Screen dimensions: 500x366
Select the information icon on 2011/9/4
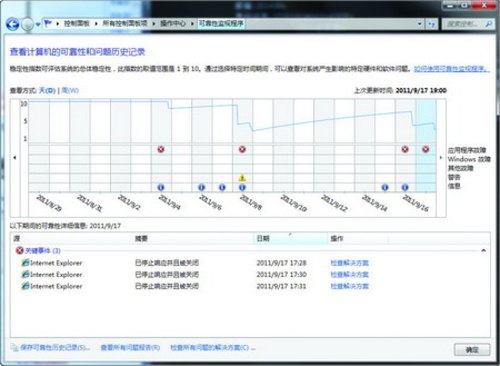click(161, 187)
